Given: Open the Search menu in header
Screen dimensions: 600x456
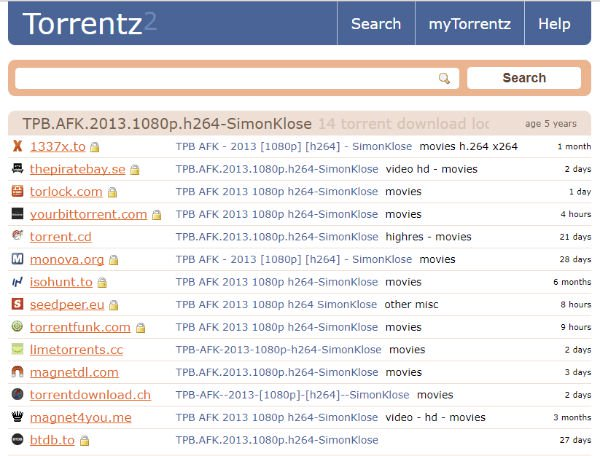Looking at the screenshot, I should pos(376,24).
